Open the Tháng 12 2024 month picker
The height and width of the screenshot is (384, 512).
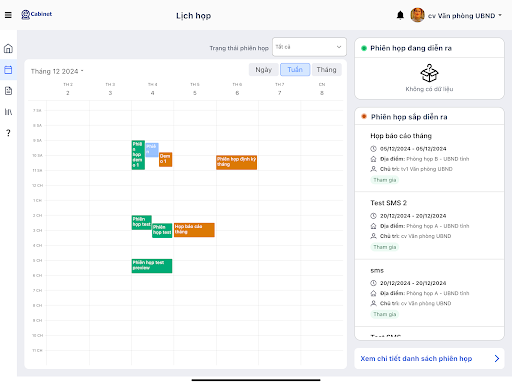(x=57, y=71)
